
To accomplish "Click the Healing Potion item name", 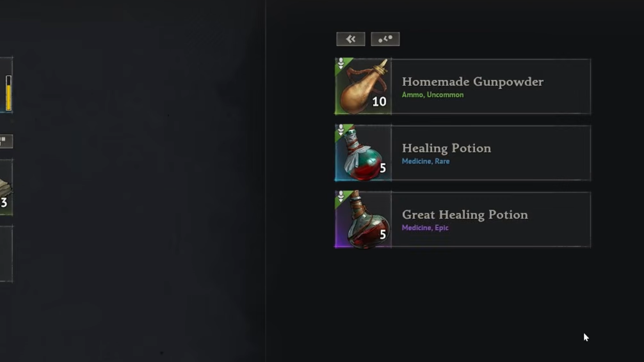I will tap(446, 148).
